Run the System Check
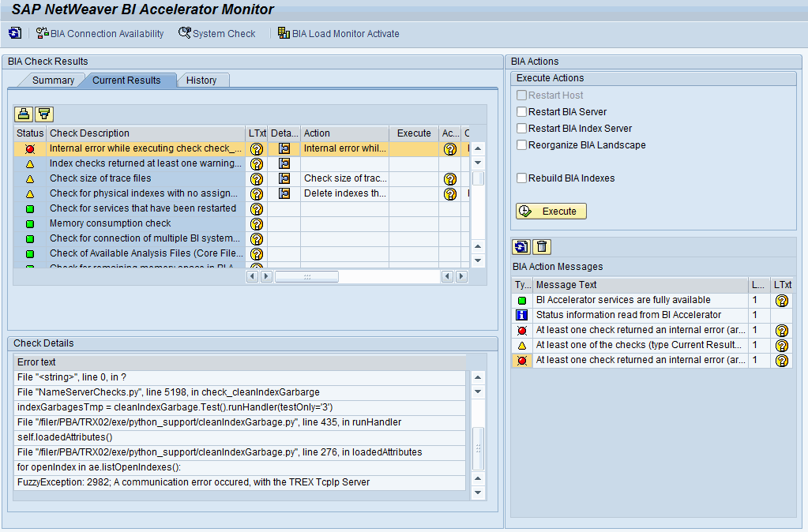The image size is (808, 532). pyautogui.click(x=217, y=33)
